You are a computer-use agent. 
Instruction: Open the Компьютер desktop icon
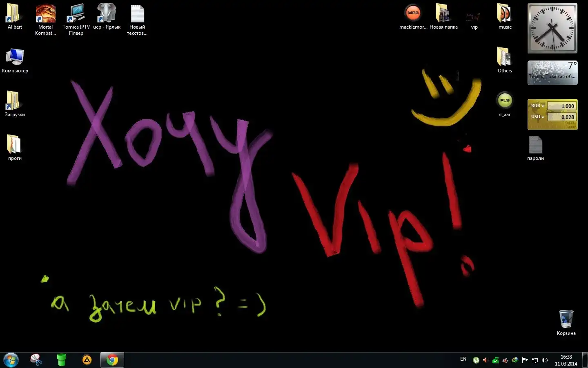15,58
